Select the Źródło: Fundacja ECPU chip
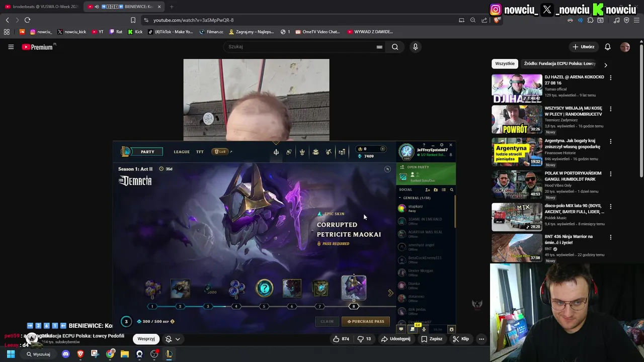Image resolution: width=644 pixels, height=362 pixels. click(559, 64)
